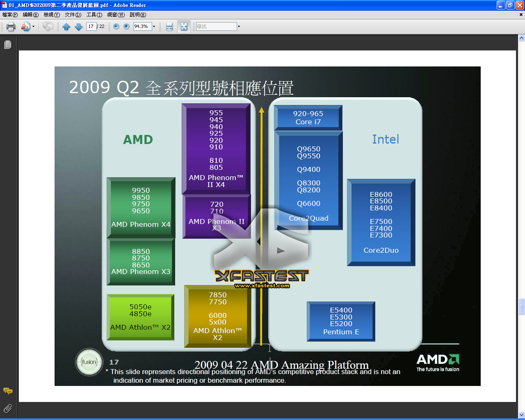Open the 文件(D) Document menu
Screen dimensions: 525x420
(x=73, y=15)
